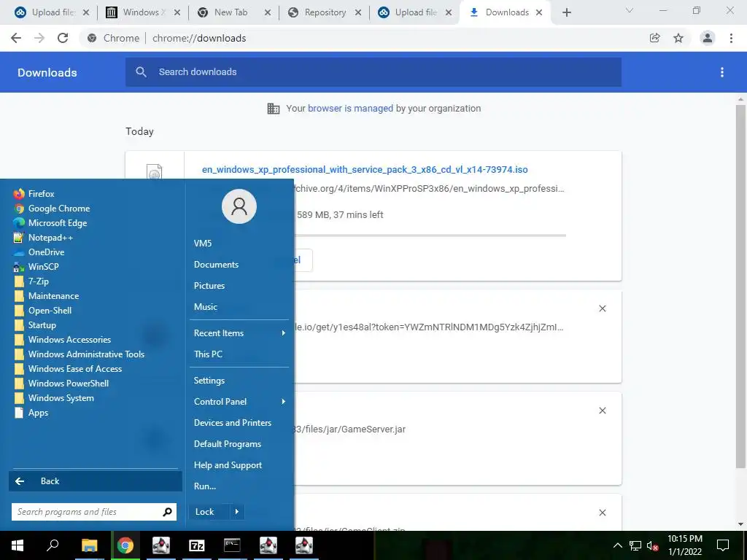Viewport: 747px width, 560px height.
Task: Go back using the browser back arrow
Action: (x=16, y=38)
